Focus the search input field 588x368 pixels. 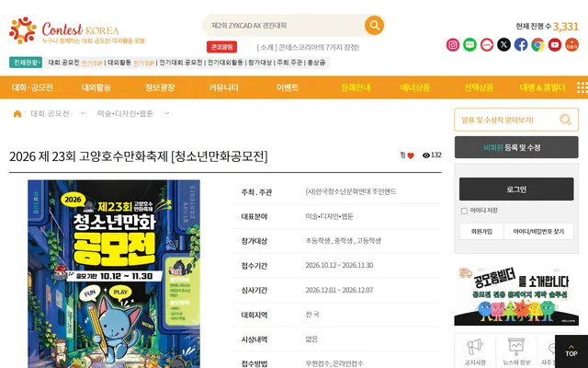(283, 26)
